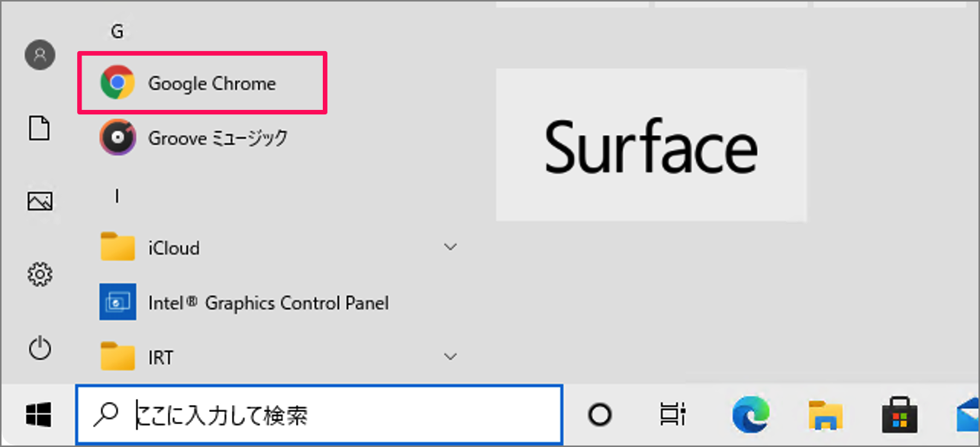The height and width of the screenshot is (447, 980).
Task: Expand the IRT folder chevron
Action: (x=450, y=356)
